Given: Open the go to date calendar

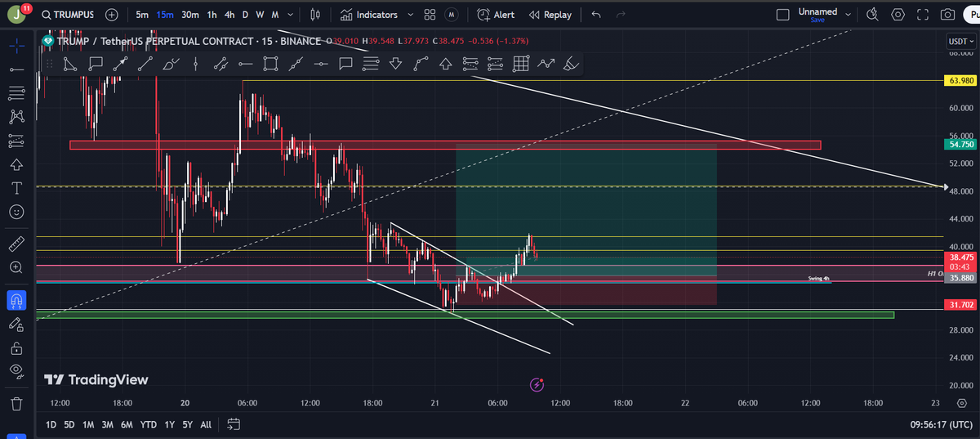Looking at the screenshot, I should pyautogui.click(x=234, y=424).
